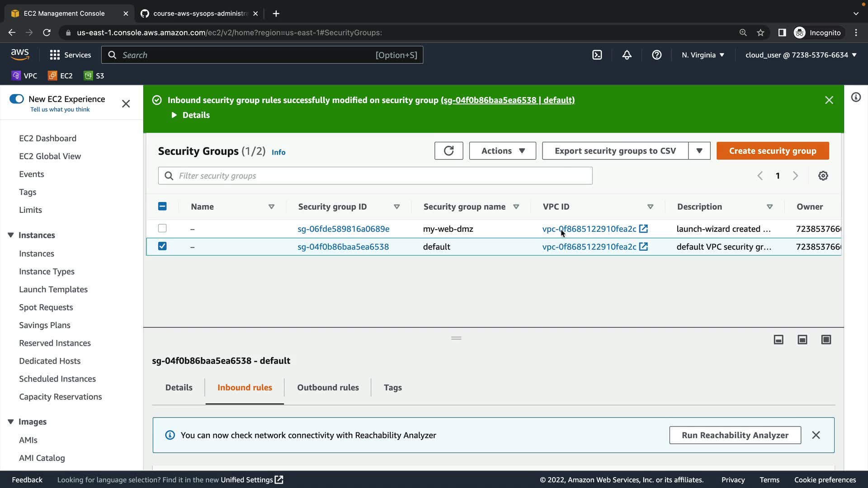Open sg-06fde589816a0689e security group link
This screenshot has height=488, width=868.
click(343, 229)
